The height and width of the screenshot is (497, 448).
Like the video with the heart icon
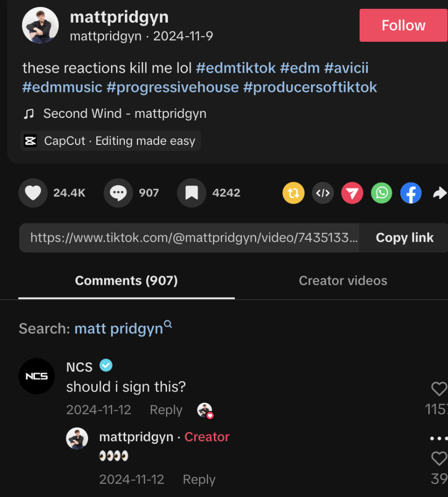[33, 193]
